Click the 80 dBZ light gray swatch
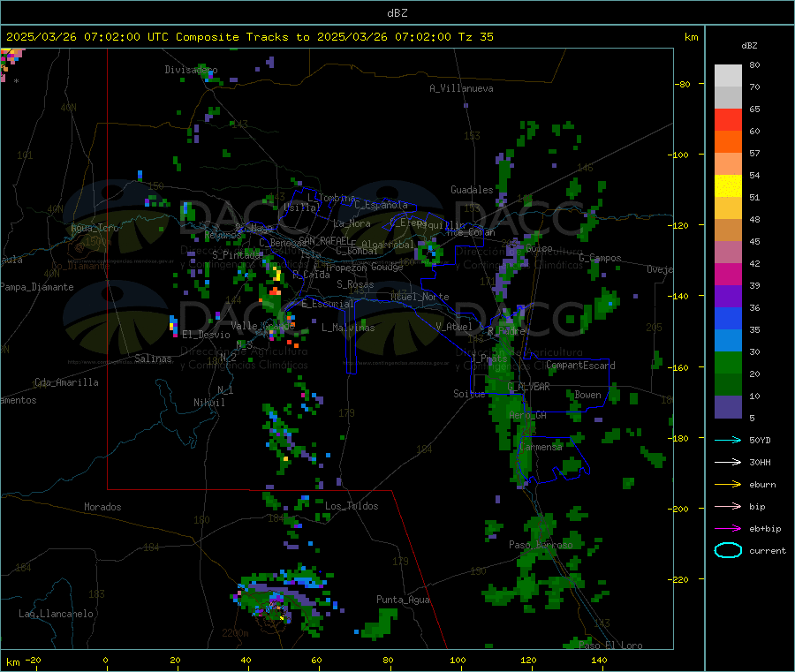795x672 pixels. click(728, 76)
